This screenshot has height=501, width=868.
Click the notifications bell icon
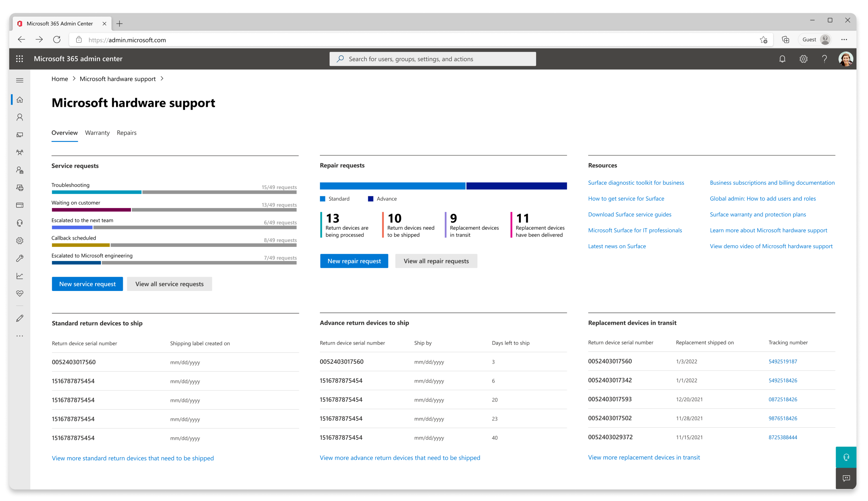click(x=782, y=59)
